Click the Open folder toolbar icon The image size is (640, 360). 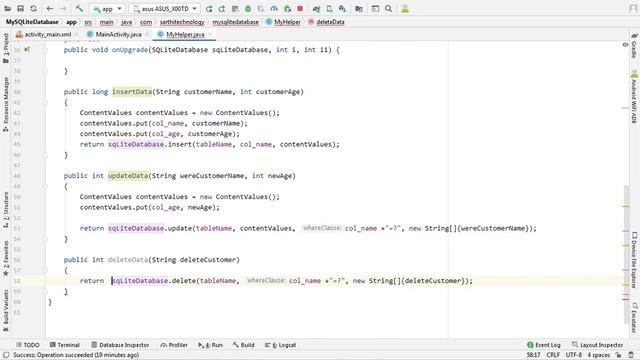click(8, 9)
